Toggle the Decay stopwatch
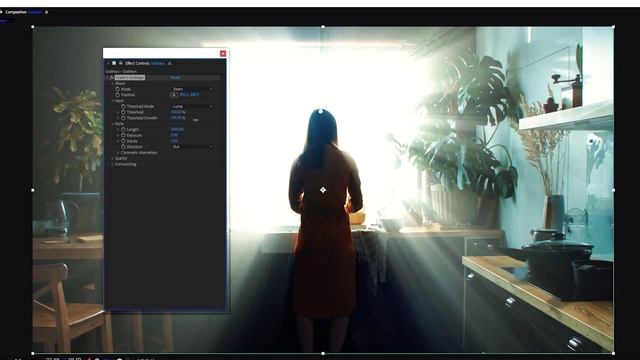640x360 pixels. click(x=123, y=141)
